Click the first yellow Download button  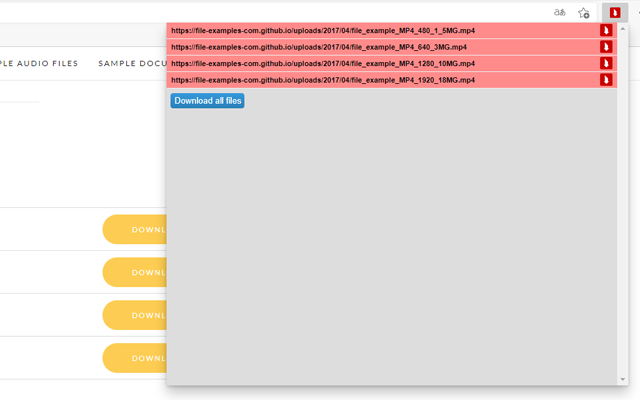coord(134,229)
